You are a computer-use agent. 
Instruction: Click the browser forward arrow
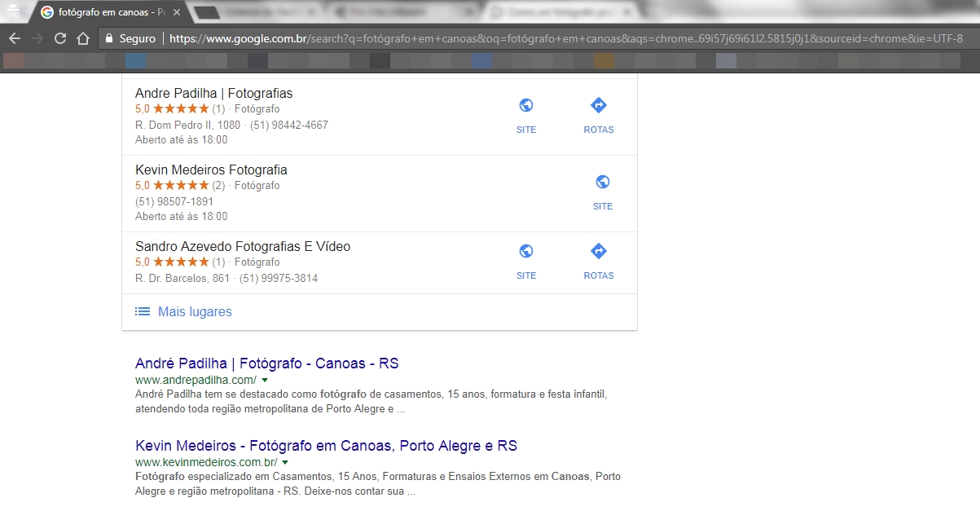tap(37, 39)
